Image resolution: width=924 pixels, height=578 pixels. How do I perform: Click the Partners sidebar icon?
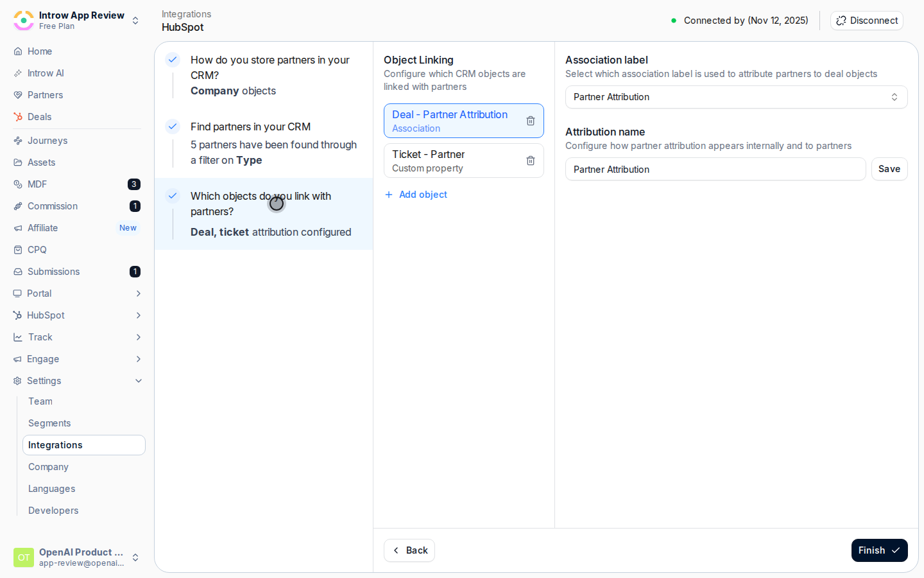pyautogui.click(x=18, y=95)
